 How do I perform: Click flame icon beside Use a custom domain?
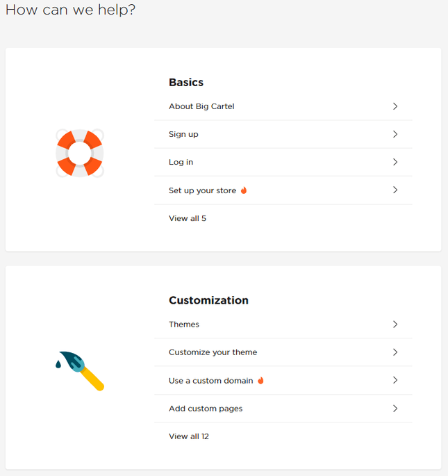point(260,380)
